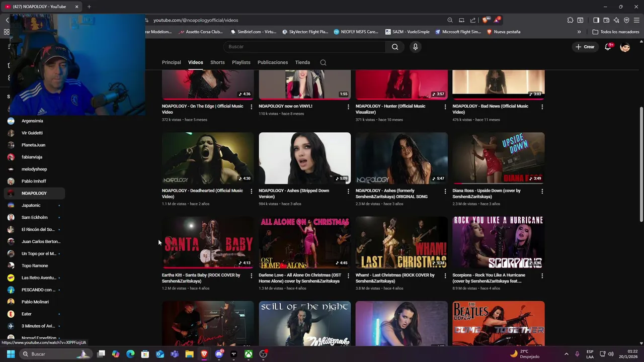Open Deadhearted Official Music Video title
644x362 pixels.
[x=202, y=194]
